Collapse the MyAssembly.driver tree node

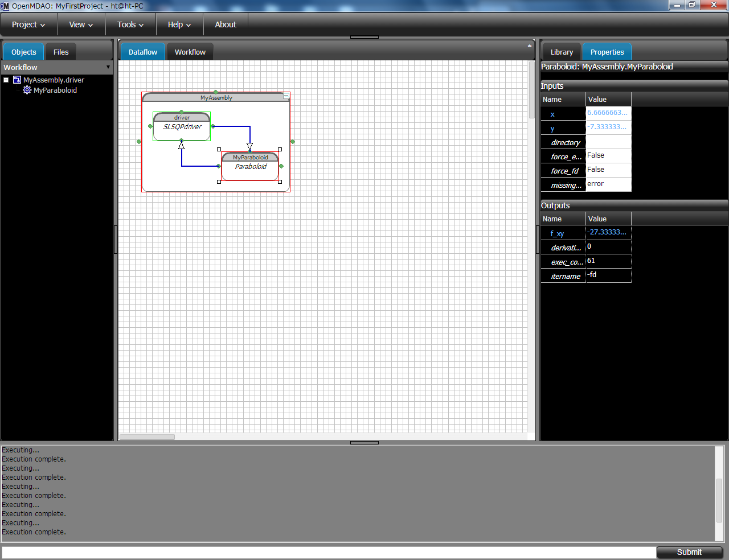coord(6,80)
